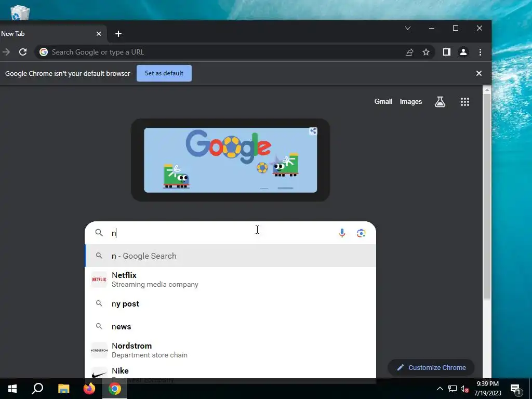This screenshot has height=399, width=532.
Task: Bookmark this tab with the star icon
Action: coord(426,52)
